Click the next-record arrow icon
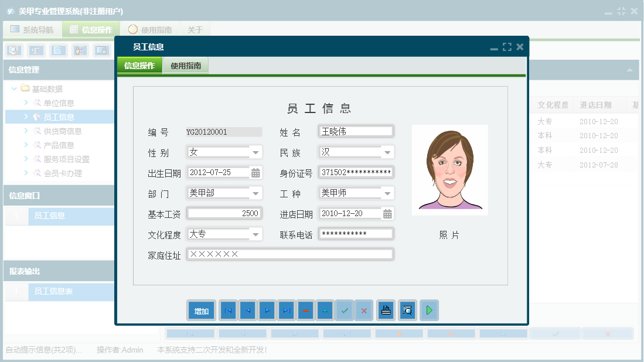The width and height of the screenshot is (644, 362). (x=267, y=310)
